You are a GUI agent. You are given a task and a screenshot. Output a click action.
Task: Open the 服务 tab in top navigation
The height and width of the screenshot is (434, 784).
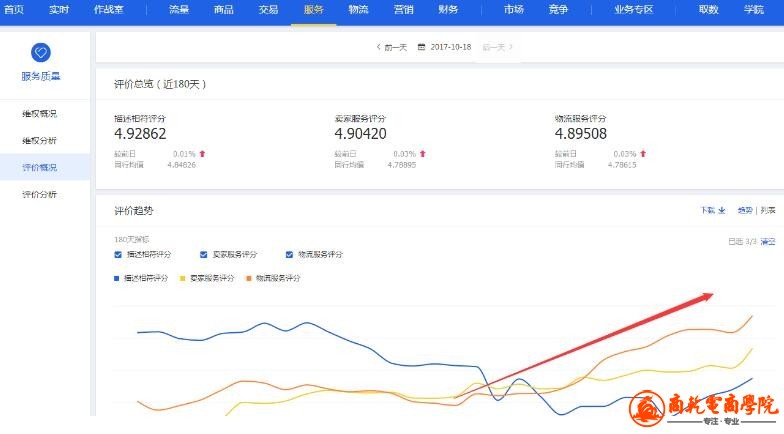click(313, 10)
